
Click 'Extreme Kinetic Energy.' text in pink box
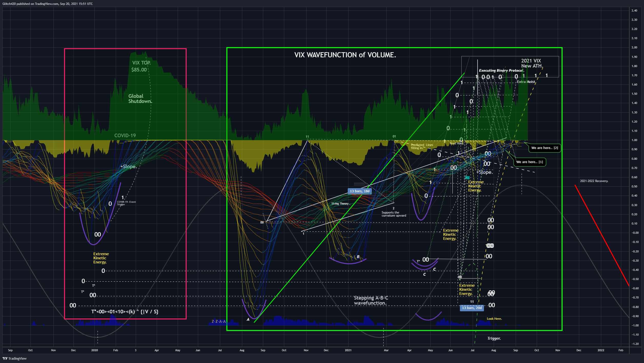(101, 258)
